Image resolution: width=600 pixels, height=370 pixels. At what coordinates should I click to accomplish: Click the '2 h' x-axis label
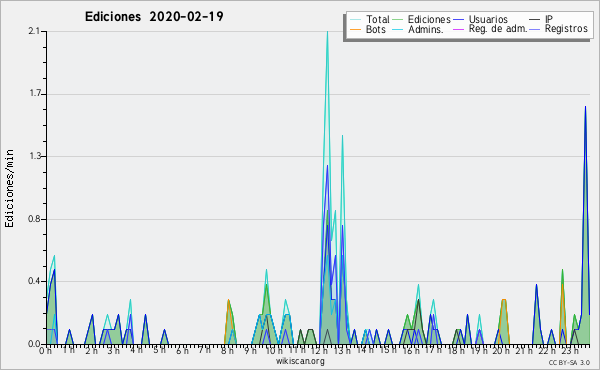pos(91,351)
